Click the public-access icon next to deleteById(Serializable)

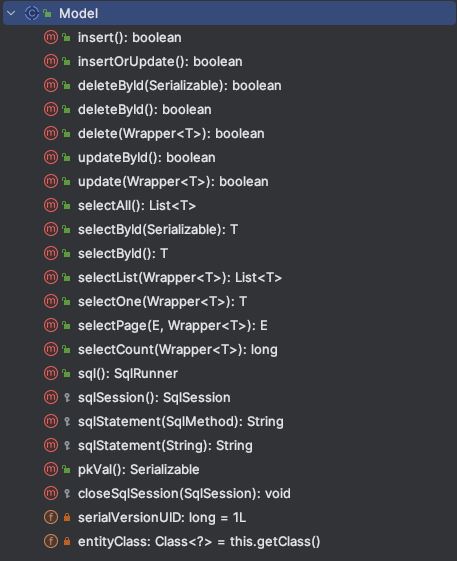[67, 86]
